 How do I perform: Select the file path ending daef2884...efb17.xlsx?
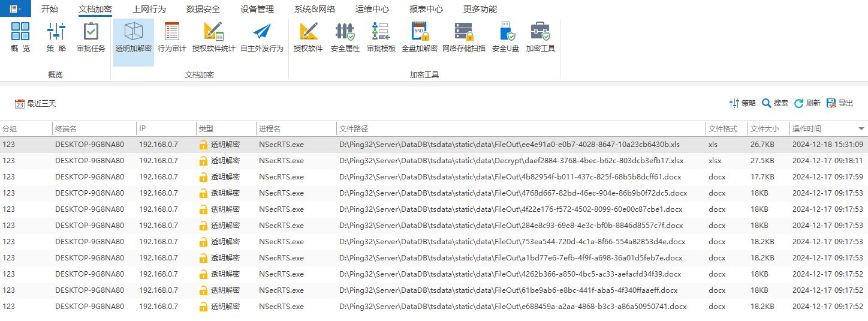point(511,161)
